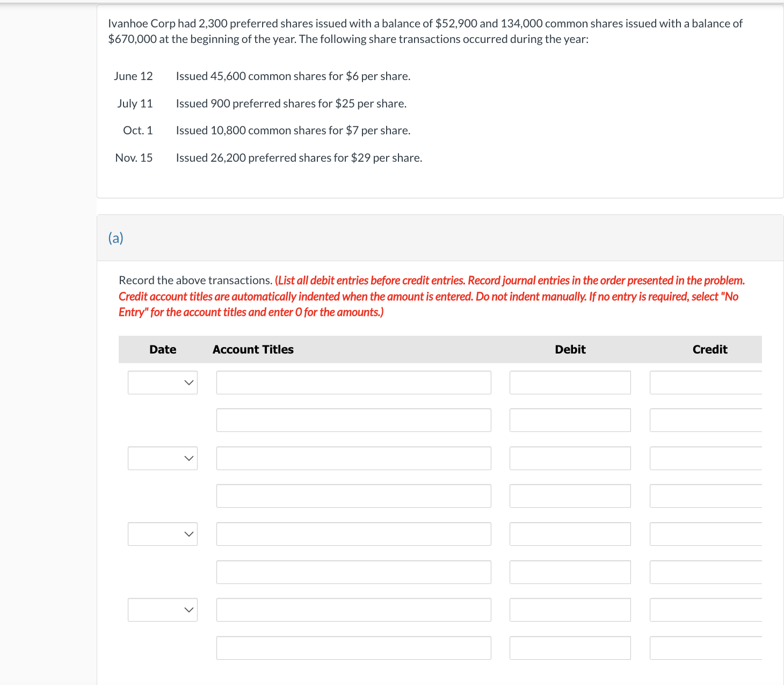Viewport: 784px width, 685px height.
Task: Click third row Account Titles input field
Action: (354, 458)
